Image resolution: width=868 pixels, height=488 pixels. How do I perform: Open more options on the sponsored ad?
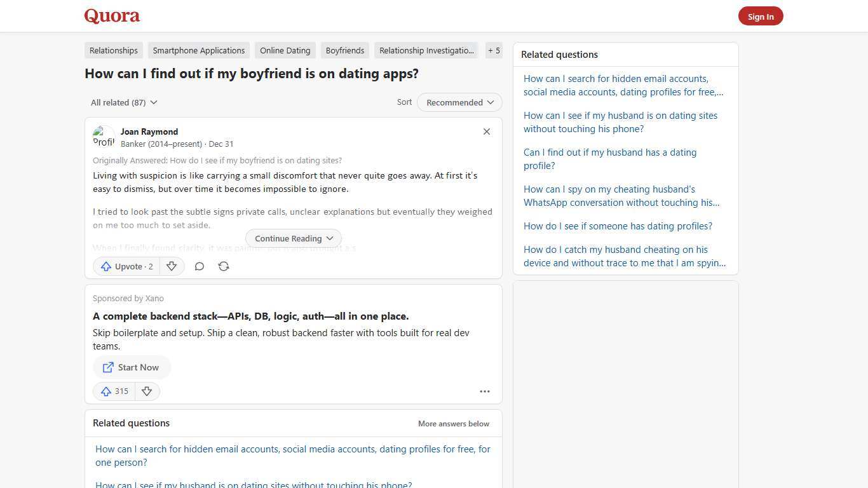tap(484, 391)
